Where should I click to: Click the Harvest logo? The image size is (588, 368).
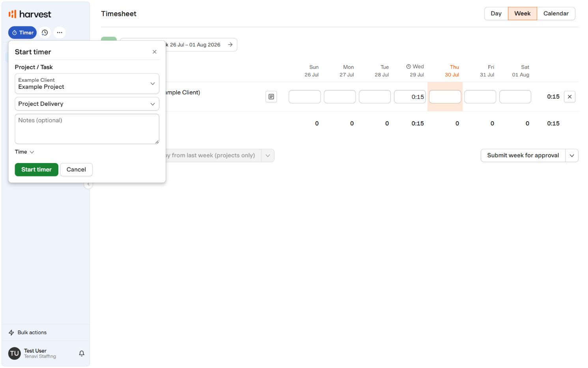pyautogui.click(x=30, y=14)
